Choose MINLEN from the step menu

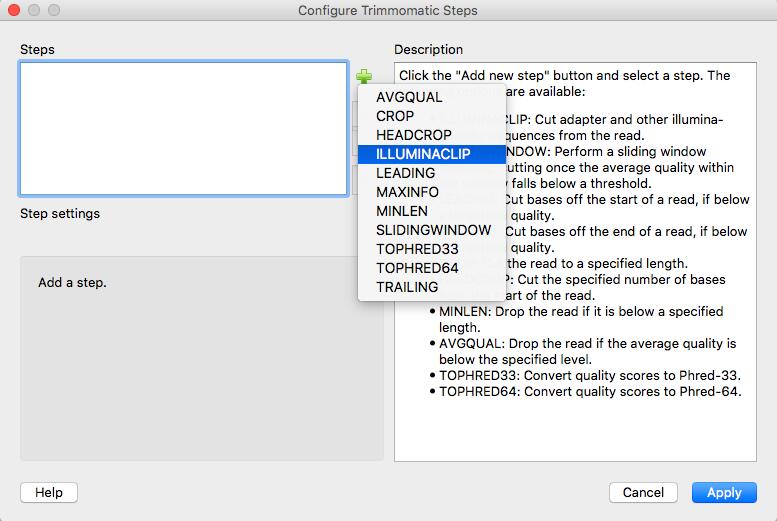click(x=432, y=211)
